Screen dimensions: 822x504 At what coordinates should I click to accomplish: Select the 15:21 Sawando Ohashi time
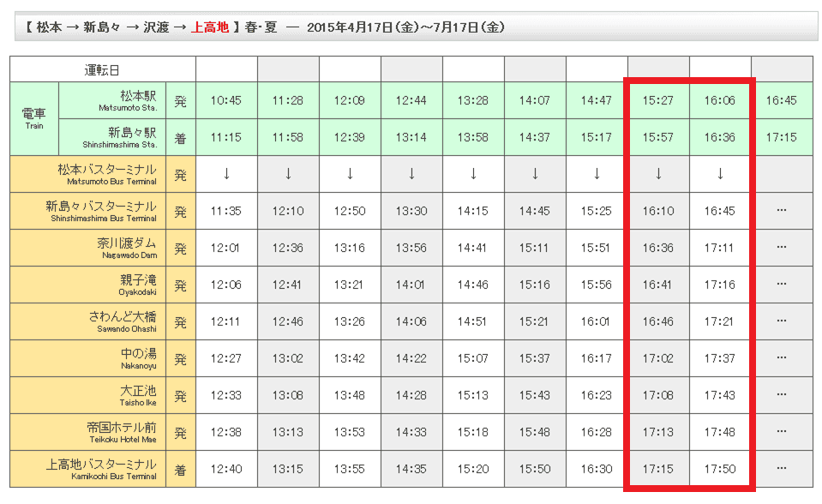click(x=535, y=321)
